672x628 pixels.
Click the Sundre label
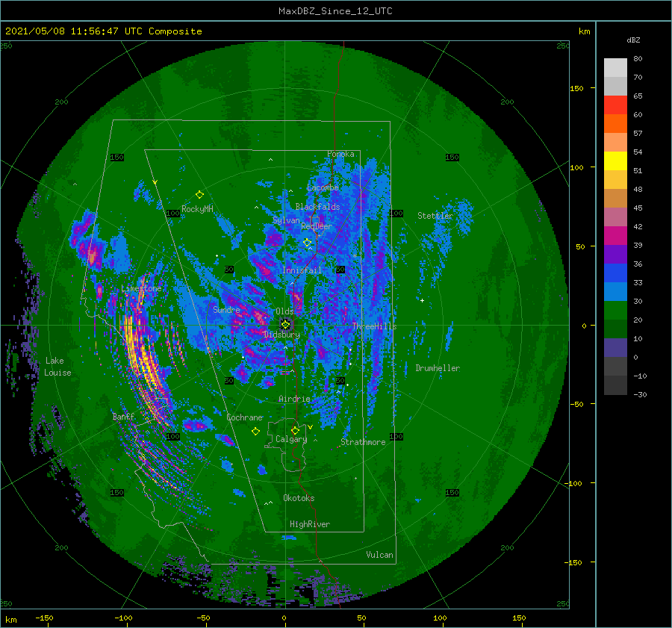226,310
